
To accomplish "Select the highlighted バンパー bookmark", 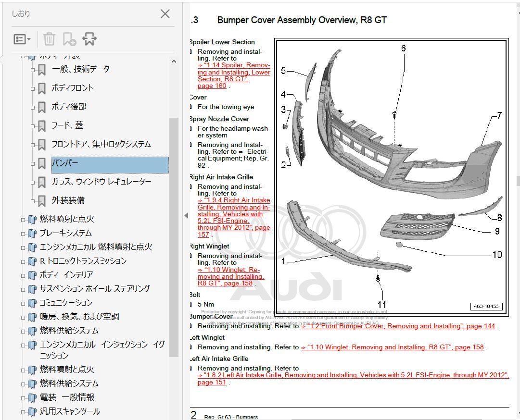I will (x=110, y=165).
